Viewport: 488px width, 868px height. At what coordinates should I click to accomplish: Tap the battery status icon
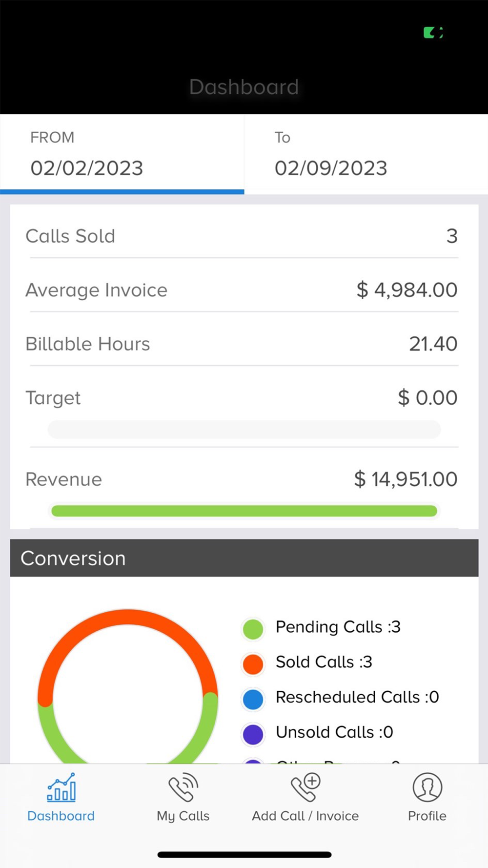[x=433, y=33]
